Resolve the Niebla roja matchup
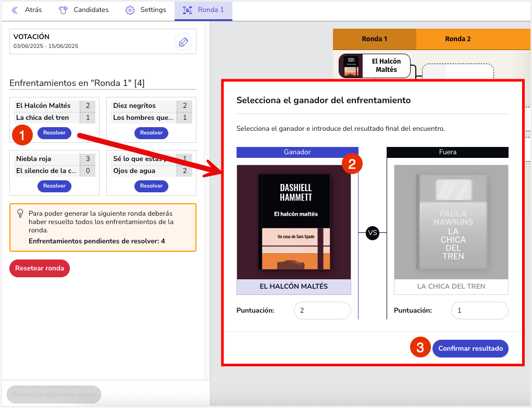The image size is (532, 408). 54,186
